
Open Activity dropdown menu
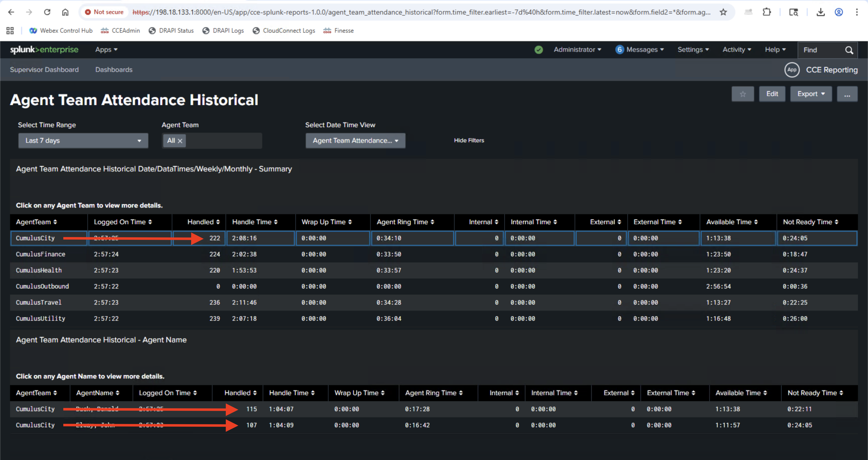click(737, 50)
